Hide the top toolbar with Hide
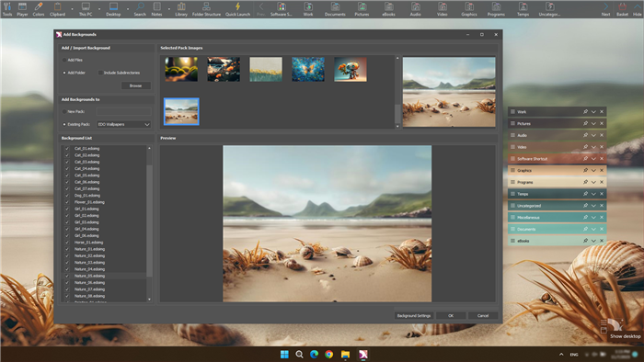 637,8
